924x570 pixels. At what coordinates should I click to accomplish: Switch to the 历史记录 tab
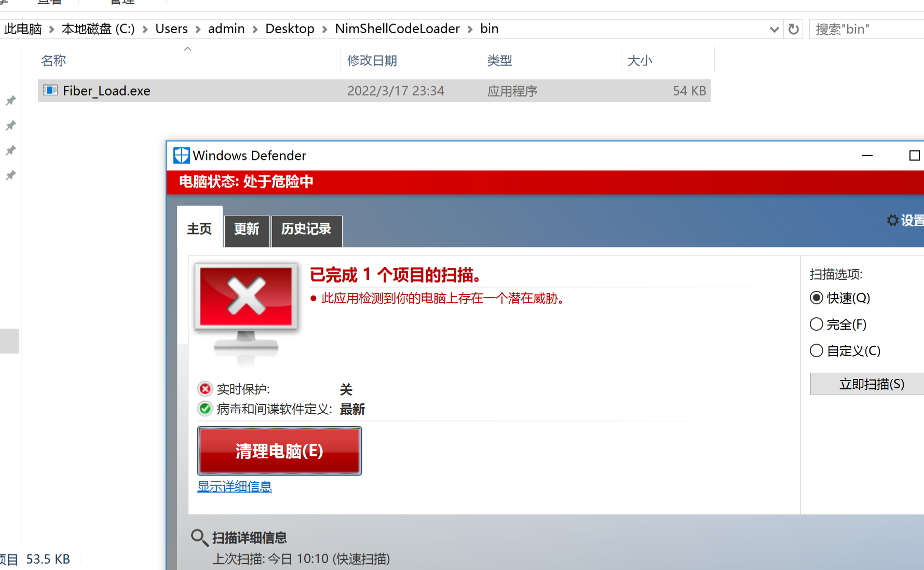pos(306,230)
